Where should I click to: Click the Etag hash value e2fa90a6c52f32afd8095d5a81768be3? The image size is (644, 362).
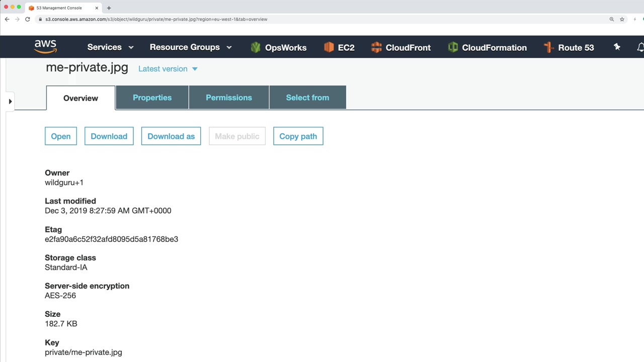click(111, 239)
